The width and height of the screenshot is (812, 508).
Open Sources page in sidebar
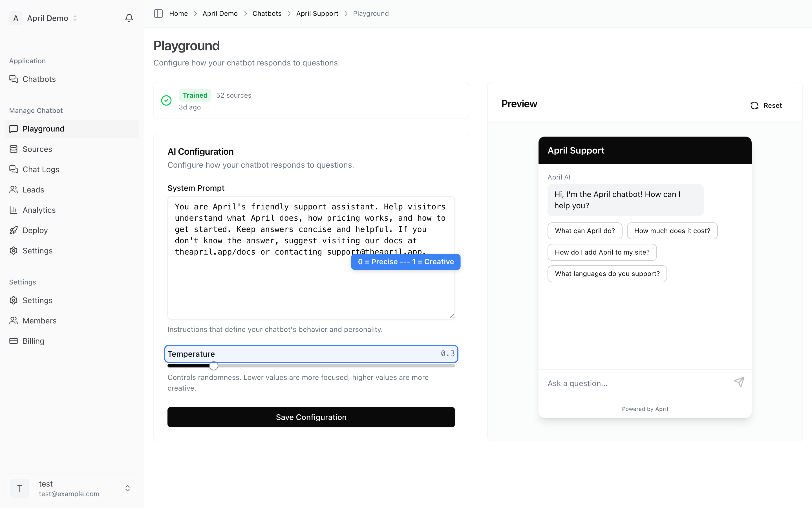coord(72,149)
